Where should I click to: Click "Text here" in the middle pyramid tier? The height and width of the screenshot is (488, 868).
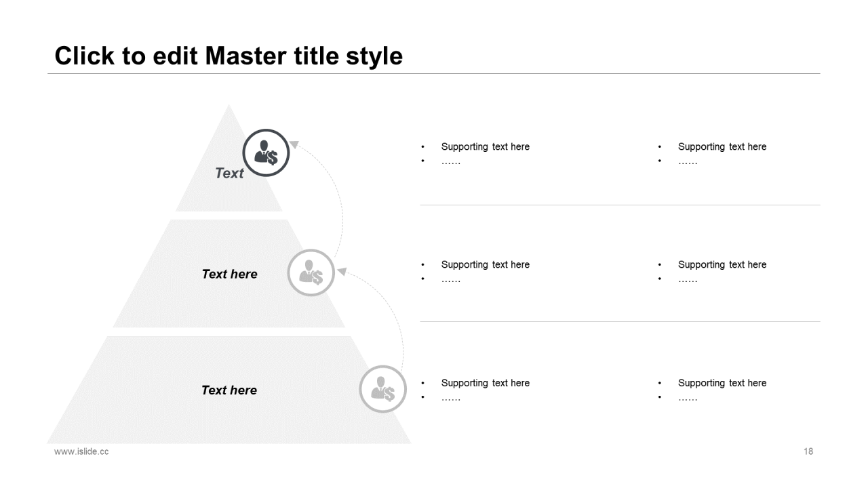(x=229, y=274)
